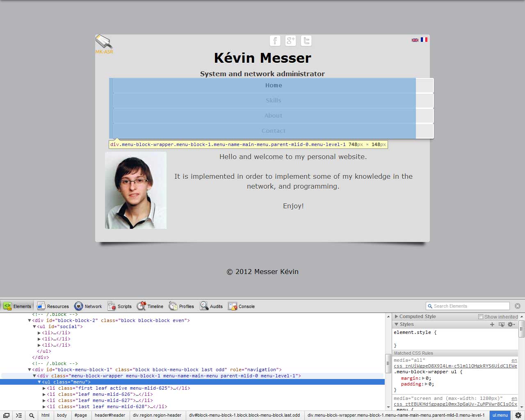Open the About menu link

click(274, 116)
